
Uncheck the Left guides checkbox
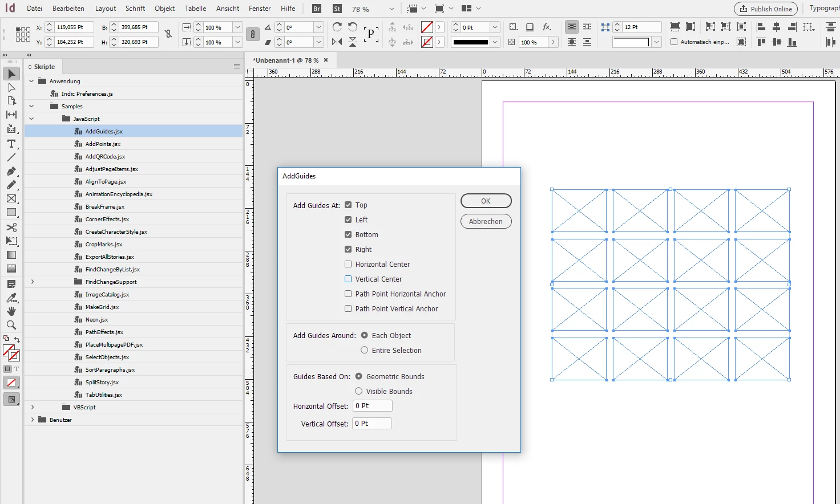point(348,220)
